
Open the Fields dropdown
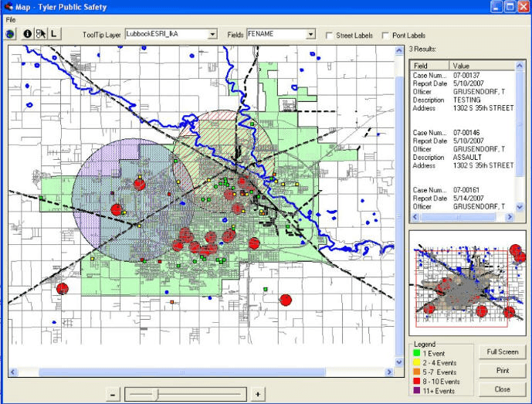tap(310, 34)
